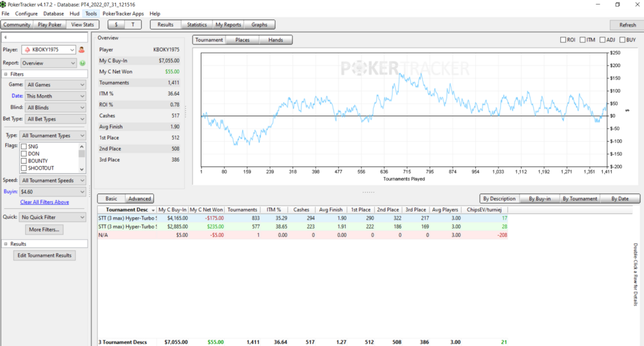Open the Statistics tab

(196, 24)
